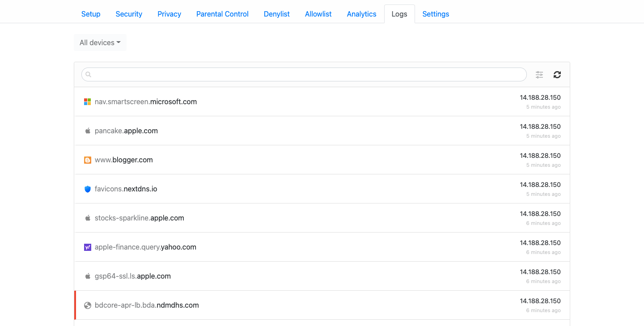Select the nav.smartscreen.microsoft.com log entry
This screenshot has width=644, height=326.
pos(146,102)
